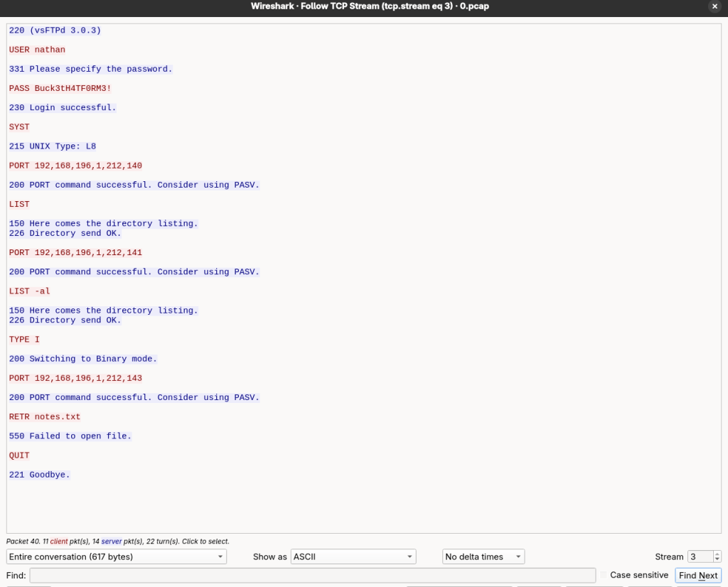The image size is (728, 587).
Task: Expand the No delta times dropdown
Action: [483, 557]
